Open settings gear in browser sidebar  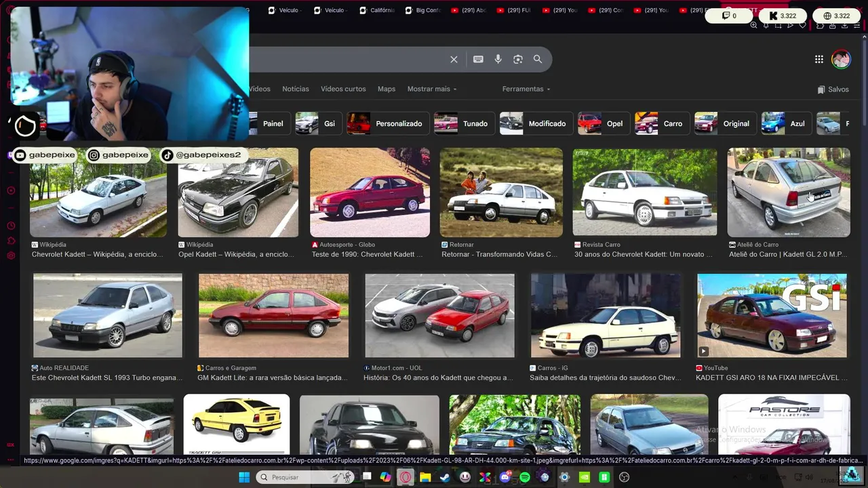coord(10,256)
